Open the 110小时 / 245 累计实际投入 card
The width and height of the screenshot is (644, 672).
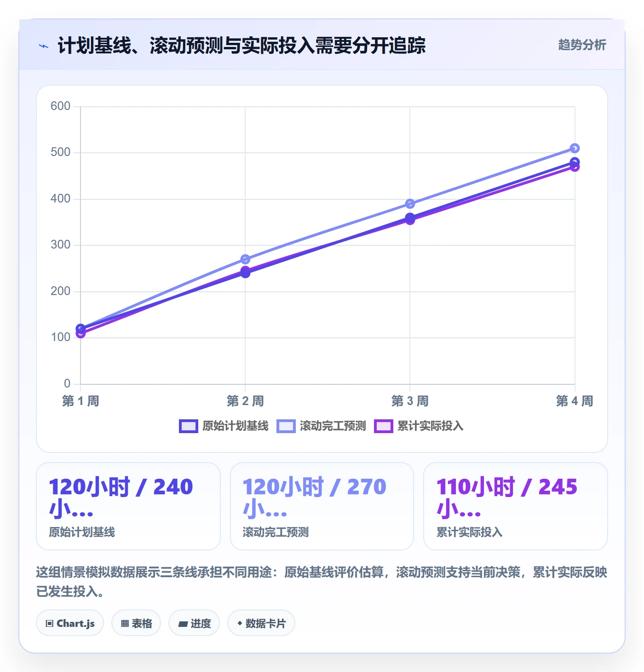point(516,506)
